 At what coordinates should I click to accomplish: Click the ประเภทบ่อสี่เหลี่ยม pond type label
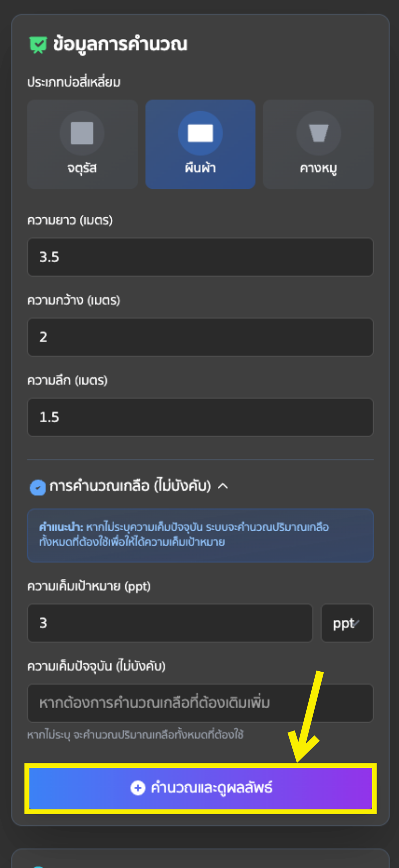[74, 82]
